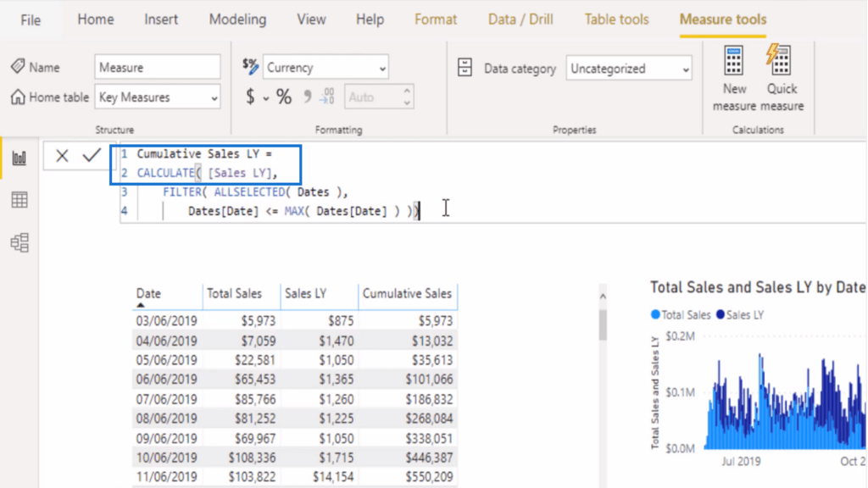
Task: Select the $101,066 Cumulative Sales cell
Action: 429,379
